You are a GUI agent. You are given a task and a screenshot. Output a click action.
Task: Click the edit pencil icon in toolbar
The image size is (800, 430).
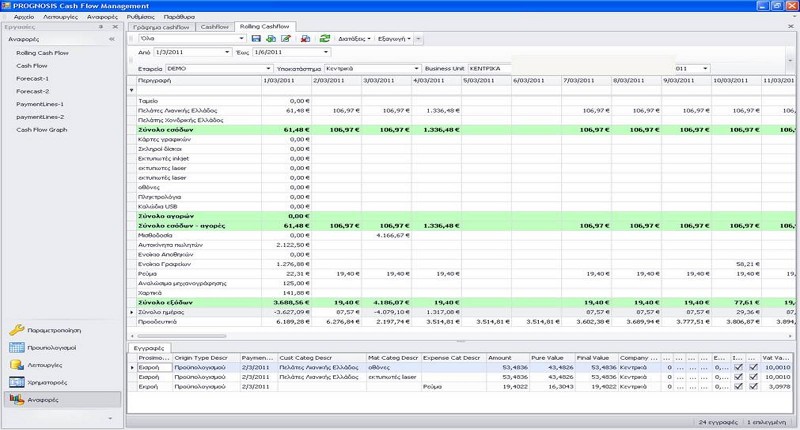285,39
